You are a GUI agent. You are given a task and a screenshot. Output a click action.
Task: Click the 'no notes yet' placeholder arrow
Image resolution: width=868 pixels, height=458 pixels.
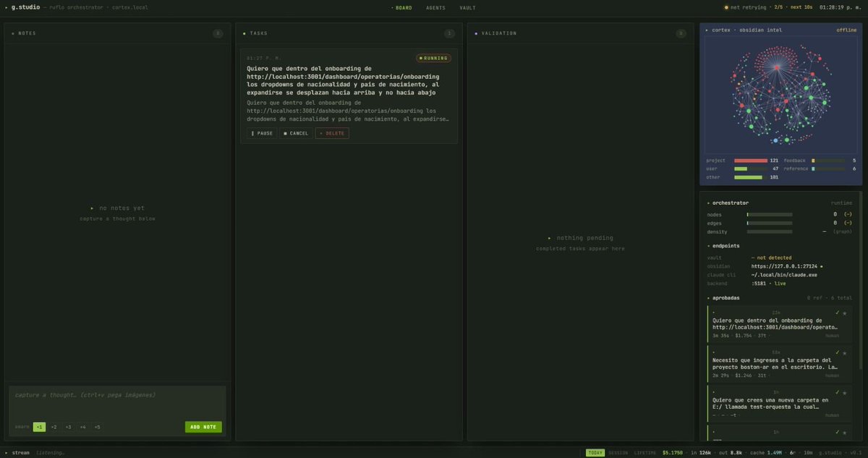(92, 208)
